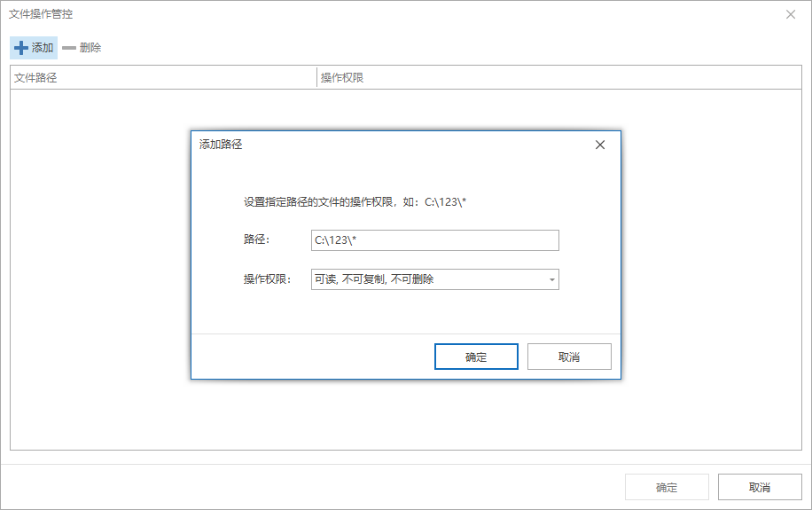
Task: Close the 文件操作管控 window
Action: pos(790,14)
